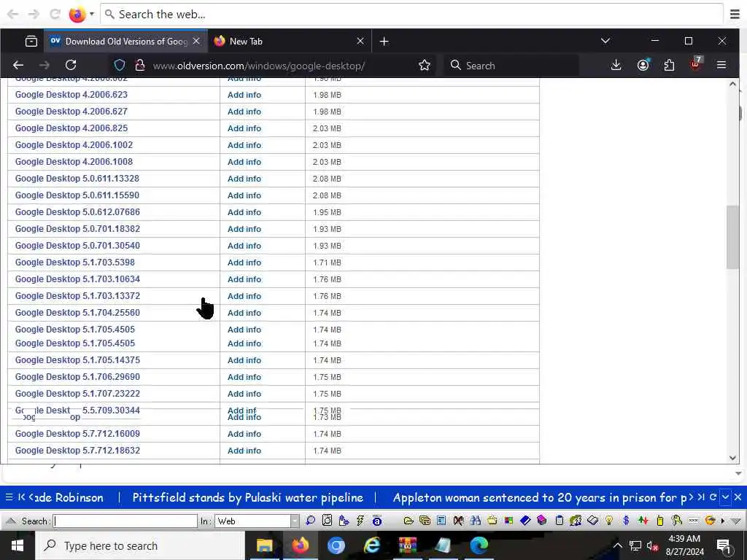Open the Firefox application hamburger menu
The image size is (747, 560).
[x=721, y=65]
